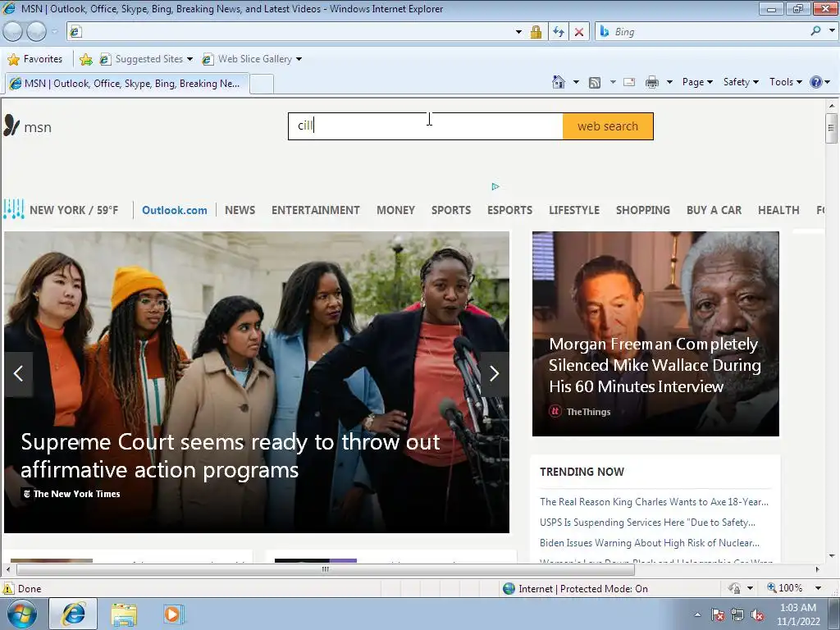The width and height of the screenshot is (840, 630).
Task: Click Internet Explorer taskbar icon
Action: (73, 614)
